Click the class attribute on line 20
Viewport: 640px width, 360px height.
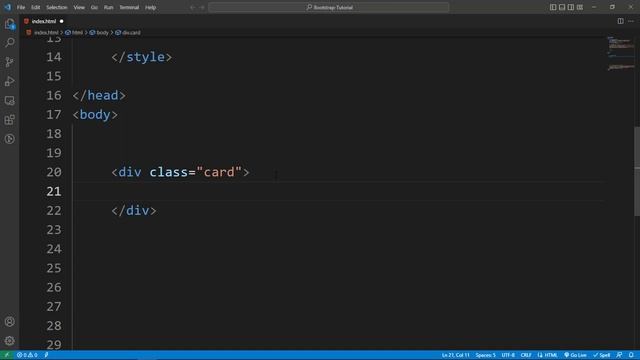[168, 172]
